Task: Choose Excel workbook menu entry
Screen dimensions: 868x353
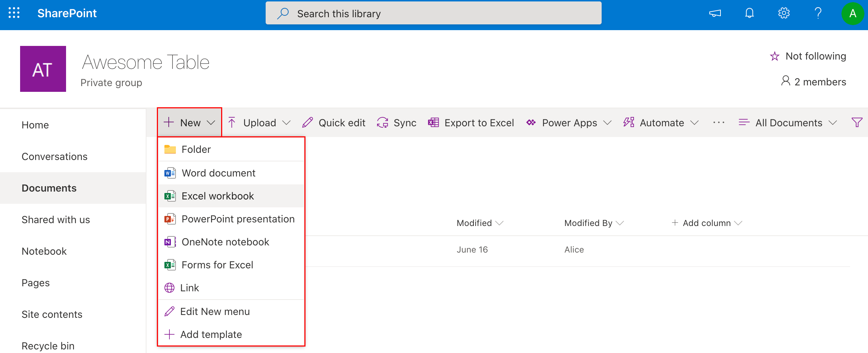Action: [x=231, y=196]
